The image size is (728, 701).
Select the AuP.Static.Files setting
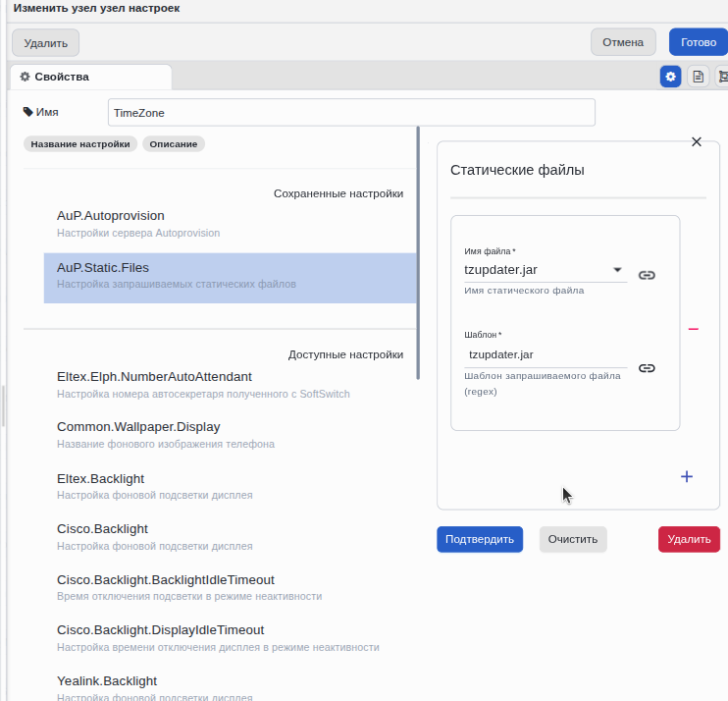231,278
